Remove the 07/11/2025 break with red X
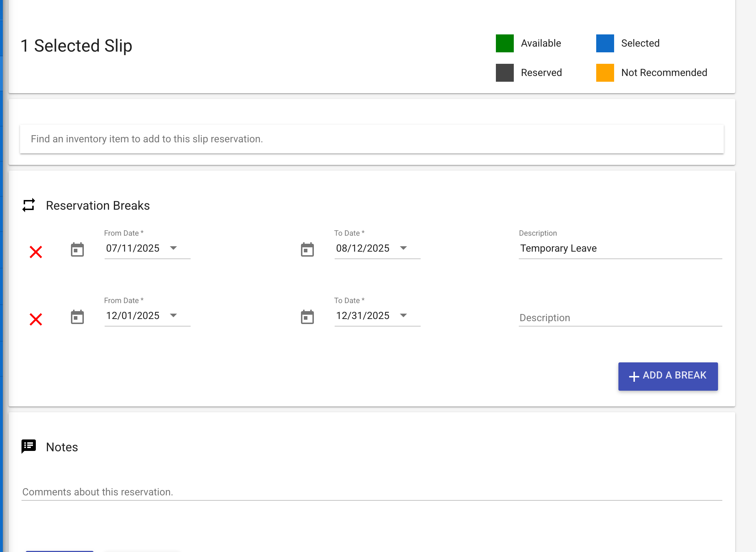756x552 pixels. tap(36, 252)
